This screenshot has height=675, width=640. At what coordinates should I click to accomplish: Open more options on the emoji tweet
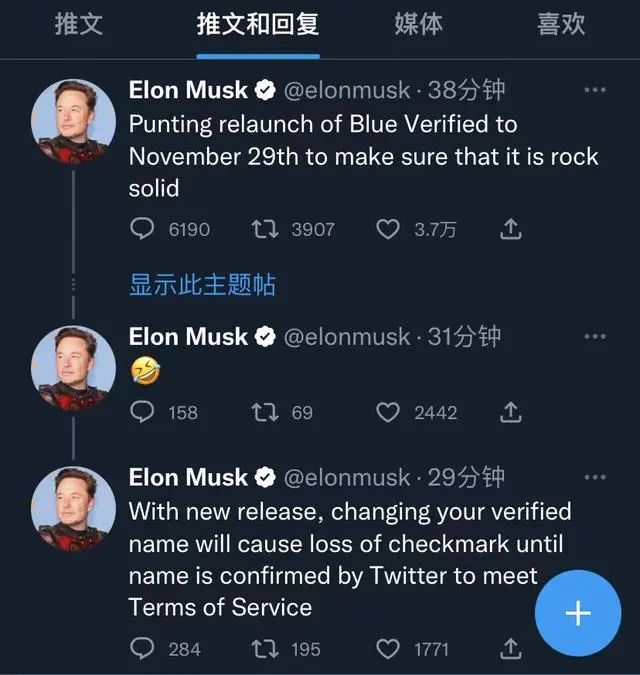point(595,337)
